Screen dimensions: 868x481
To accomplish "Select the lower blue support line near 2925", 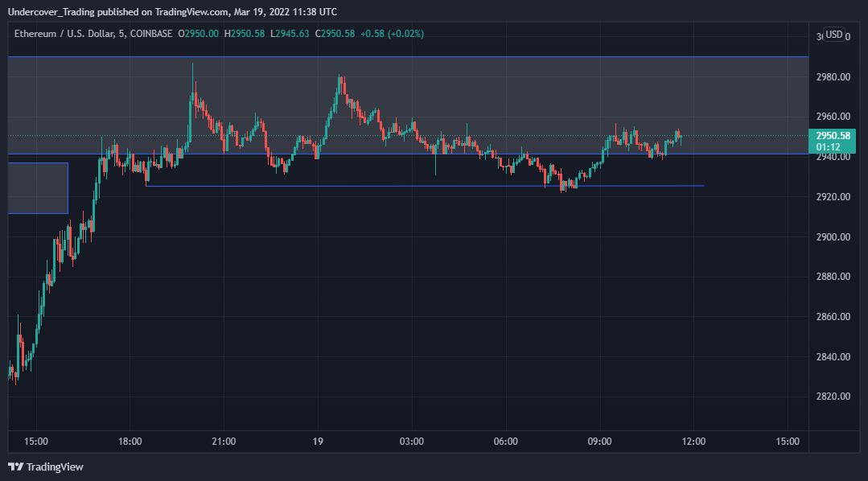I will (425, 186).
